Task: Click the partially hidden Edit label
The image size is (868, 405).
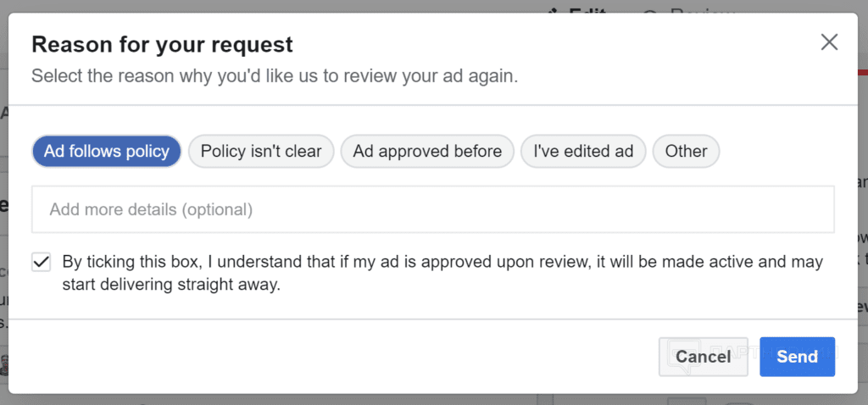Action: (587, 10)
